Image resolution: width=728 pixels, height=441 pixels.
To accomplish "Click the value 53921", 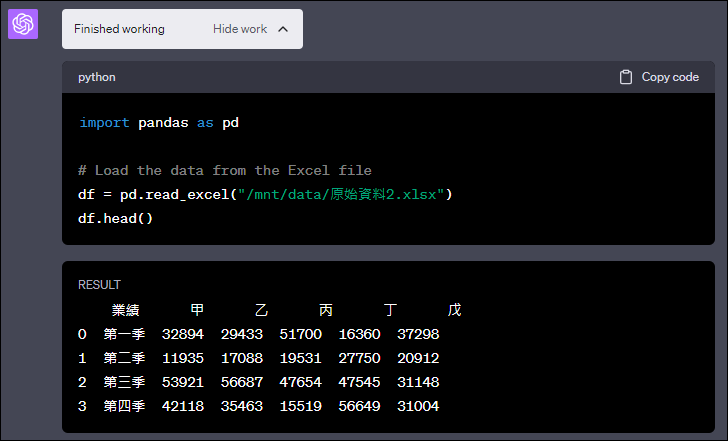I will coord(183,383).
